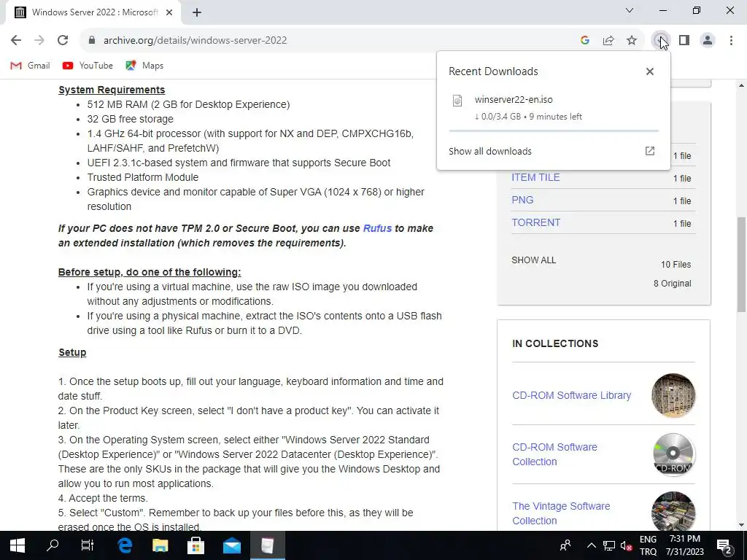Reload the archive.org page

click(63, 41)
